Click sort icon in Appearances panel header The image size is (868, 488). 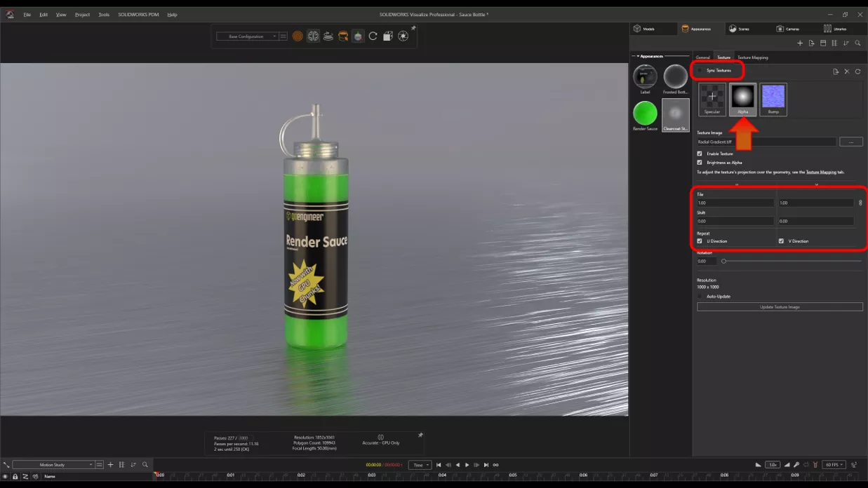[x=846, y=43]
